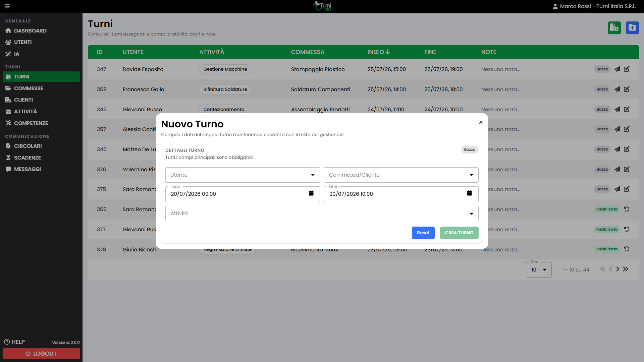Sort by INIZIO column header

tap(379, 52)
